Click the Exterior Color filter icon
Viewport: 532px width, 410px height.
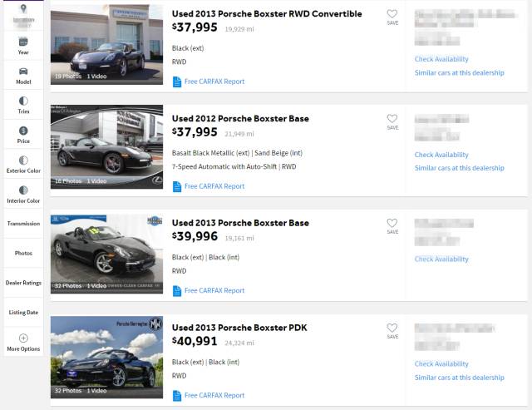point(23,161)
